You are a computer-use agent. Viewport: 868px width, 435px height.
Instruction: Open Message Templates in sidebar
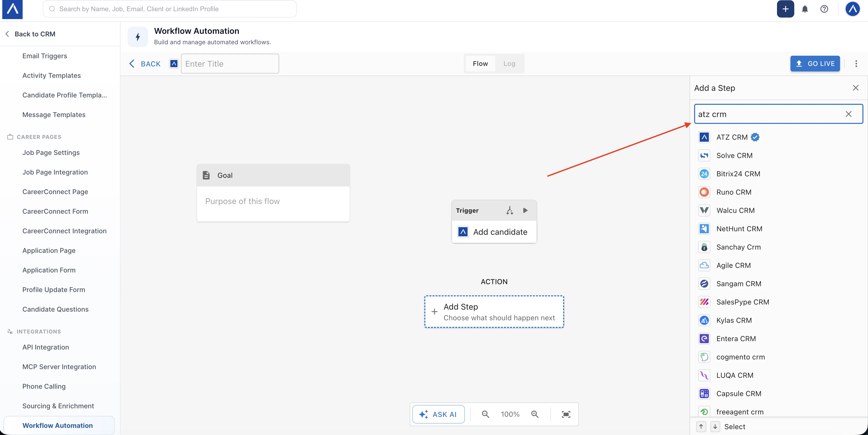54,115
